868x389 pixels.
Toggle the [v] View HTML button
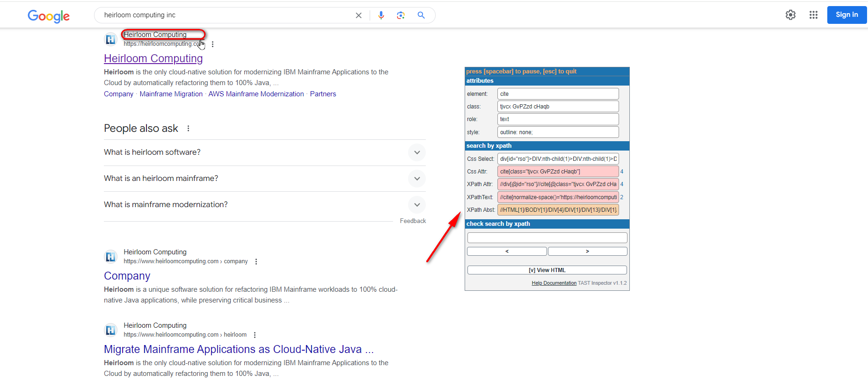coord(547,270)
